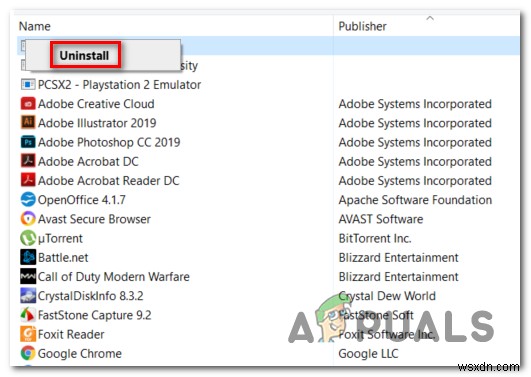Image resolution: width=531 pixels, height=377 pixels.
Task: Select Adobe Acrobat Reader DC name
Action: point(109,181)
